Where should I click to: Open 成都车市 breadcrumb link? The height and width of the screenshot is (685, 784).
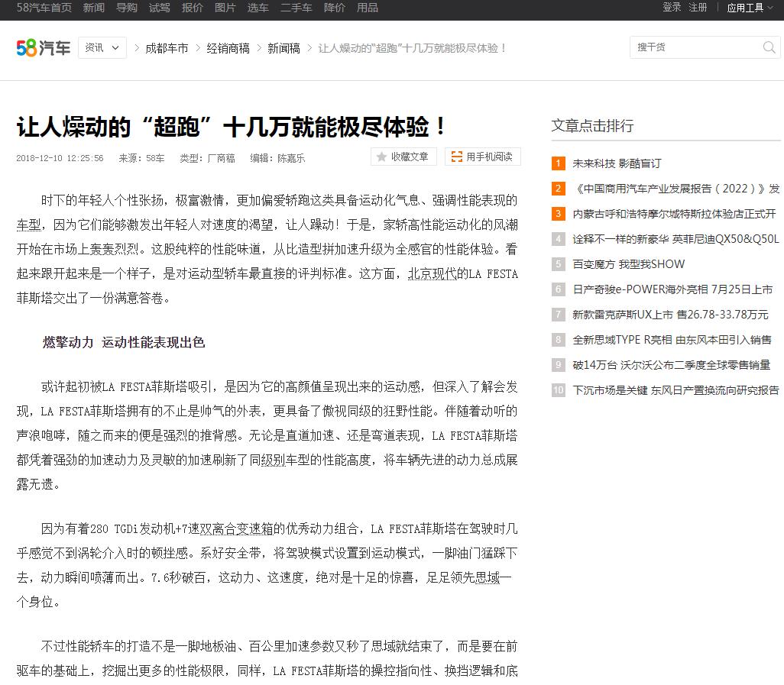click(x=167, y=48)
